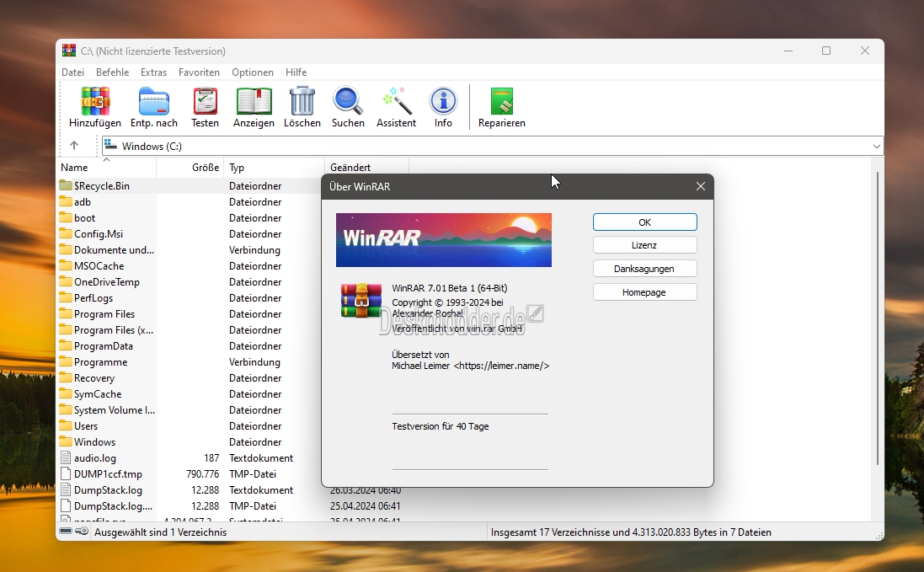Click the 790.776 size value
Screen dimensions: 924x572
(203, 473)
